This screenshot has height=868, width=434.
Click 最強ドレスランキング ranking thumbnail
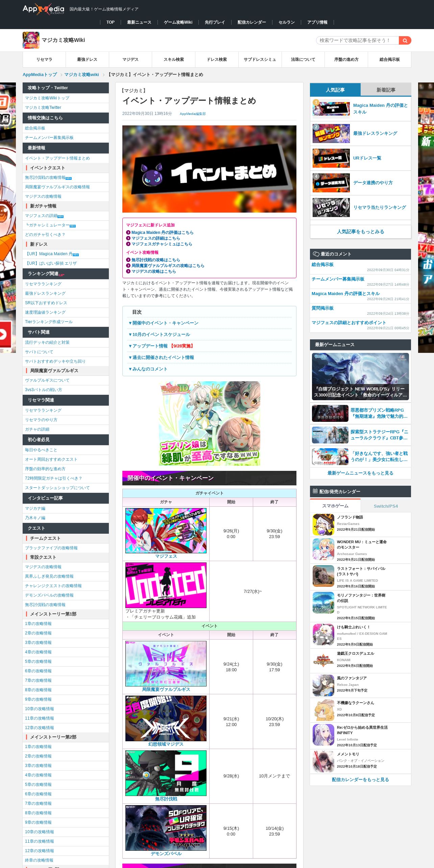[x=331, y=134]
